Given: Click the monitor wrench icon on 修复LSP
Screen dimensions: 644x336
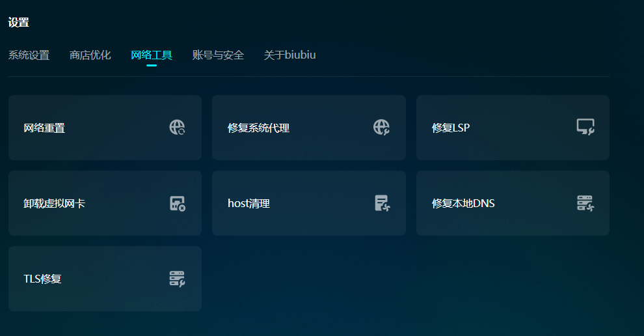Looking at the screenshot, I should 585,127.
